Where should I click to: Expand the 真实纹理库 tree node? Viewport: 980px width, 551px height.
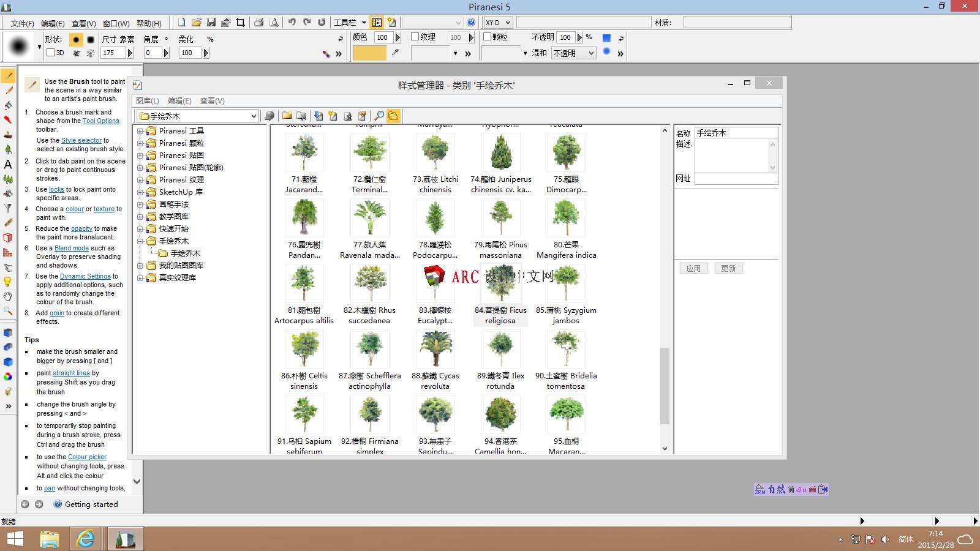(140, 278)
